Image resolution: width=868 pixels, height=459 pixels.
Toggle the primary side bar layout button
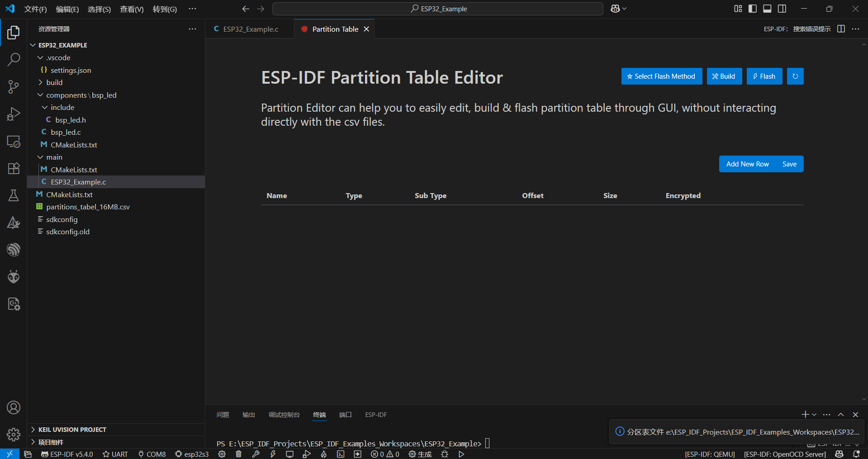[753, 9]
